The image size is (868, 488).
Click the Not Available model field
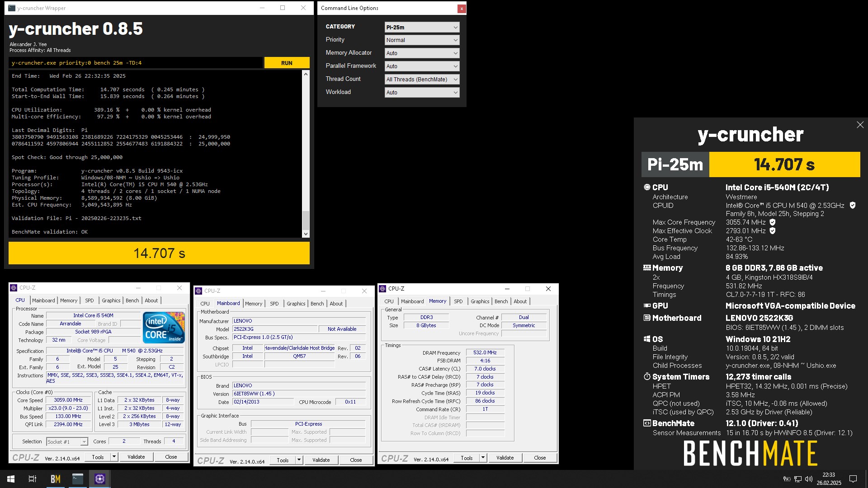pos(342,329)
